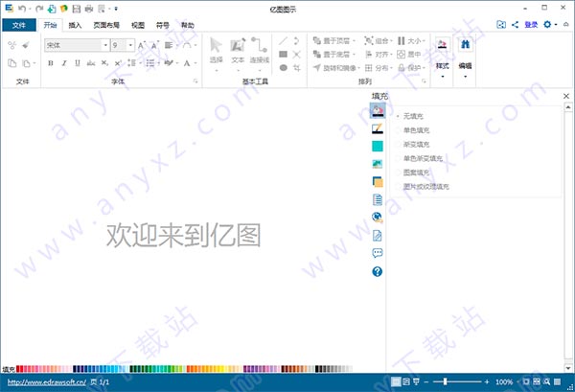Select the 图案填充 radio option
The height and width of the screenshot is (392, 575).
413,173
